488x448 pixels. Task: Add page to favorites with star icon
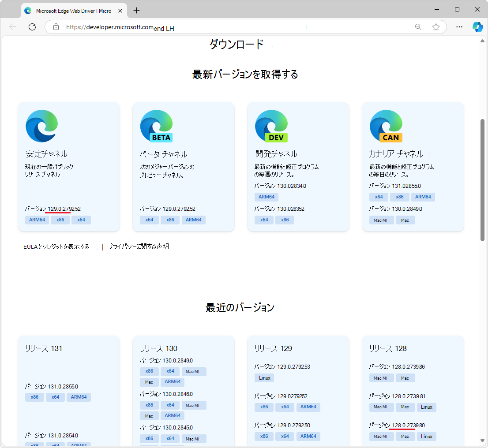click(436, 27)
